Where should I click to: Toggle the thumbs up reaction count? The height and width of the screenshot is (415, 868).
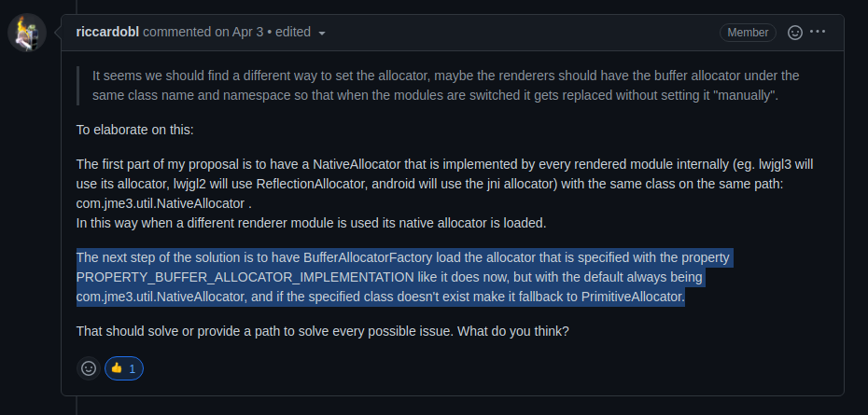click(x=124, y=368)
